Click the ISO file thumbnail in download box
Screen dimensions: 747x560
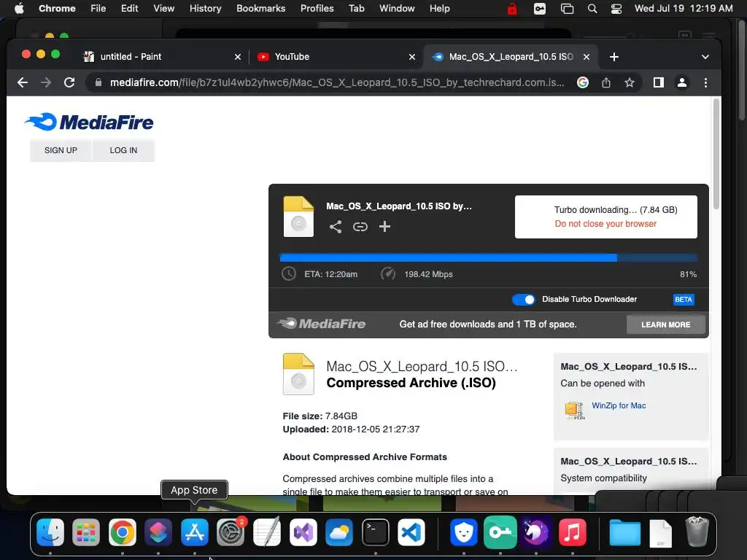(298, 217)
